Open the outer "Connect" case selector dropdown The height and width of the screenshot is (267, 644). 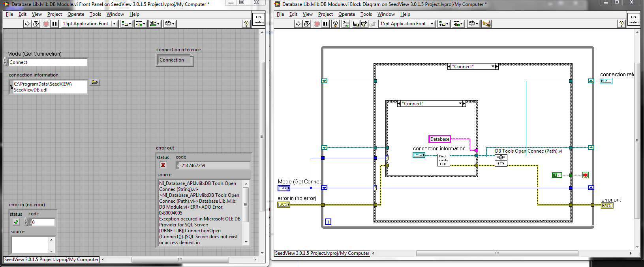[493, 67]
